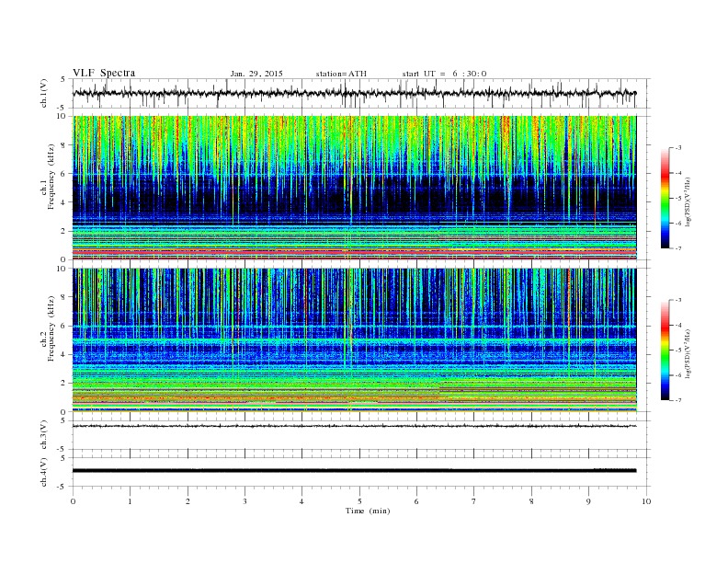Click time axis tick label "3"
The image size is (728, 563).
point(245,501)
